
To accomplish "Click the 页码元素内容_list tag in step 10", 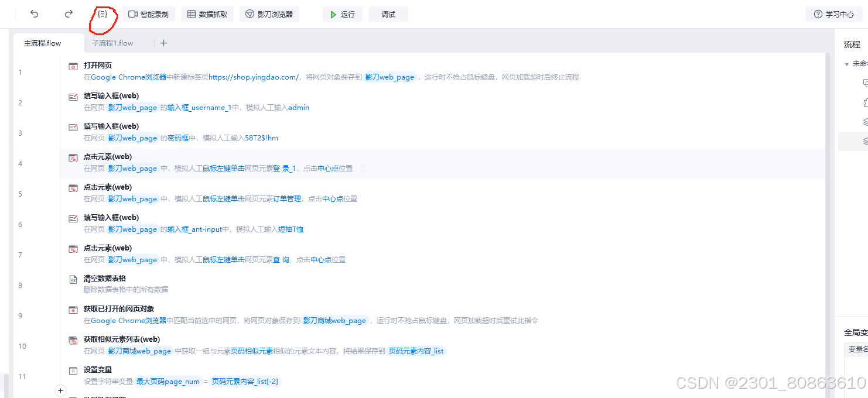I will point(416,351).
